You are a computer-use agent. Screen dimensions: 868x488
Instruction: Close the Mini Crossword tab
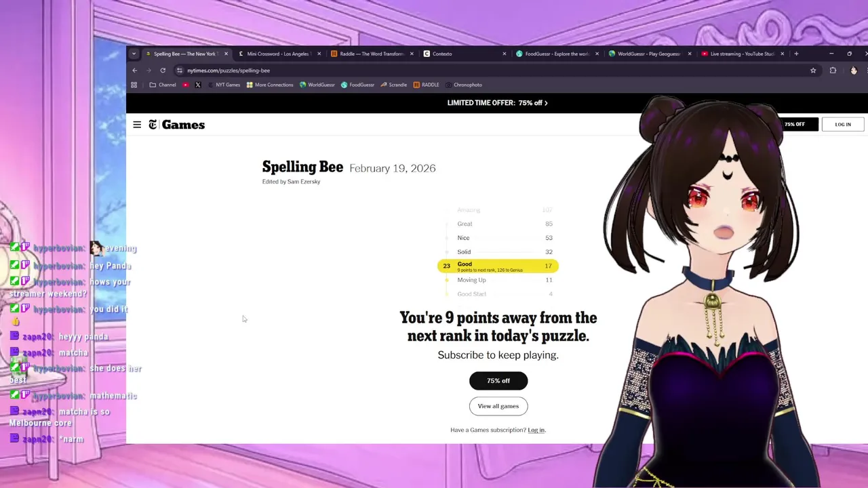(319, 54)
